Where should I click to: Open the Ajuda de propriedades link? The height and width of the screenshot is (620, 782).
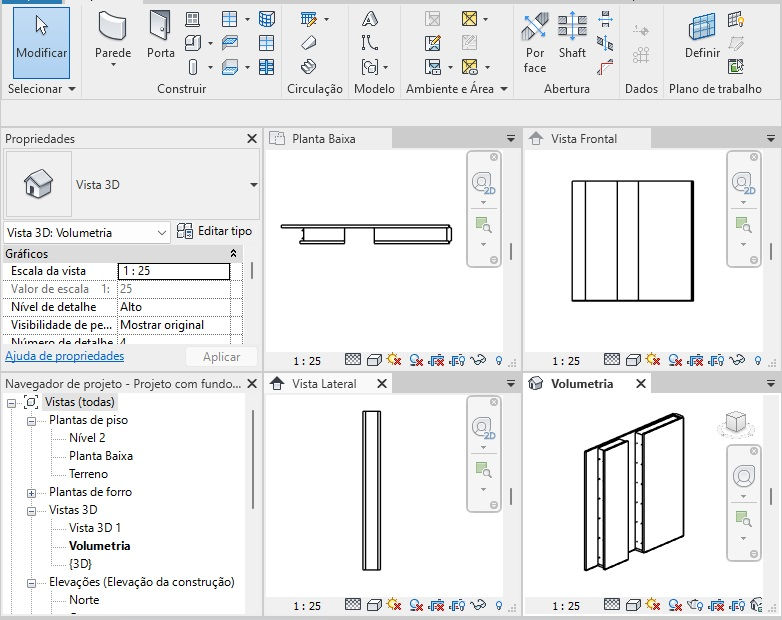tap(64, 356)
